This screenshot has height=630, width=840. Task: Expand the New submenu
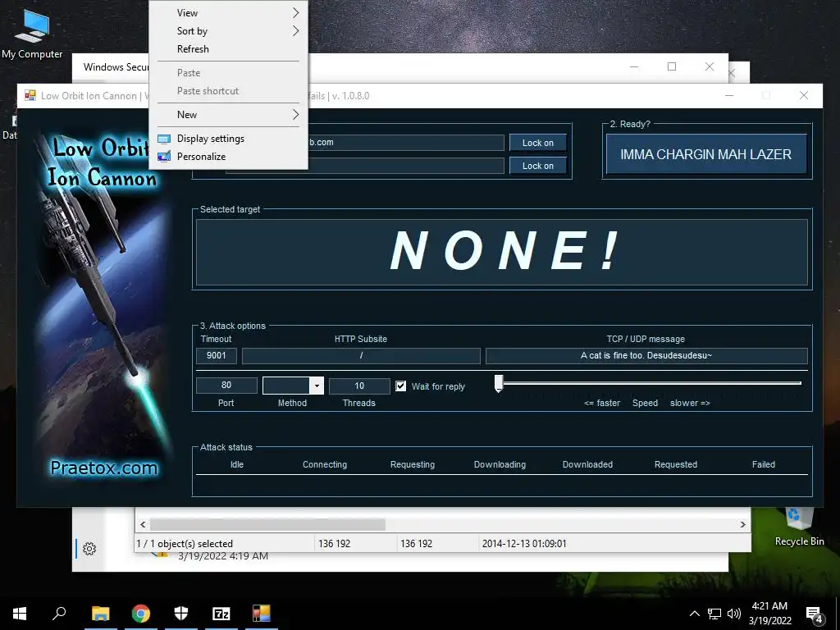click(229, 115)
